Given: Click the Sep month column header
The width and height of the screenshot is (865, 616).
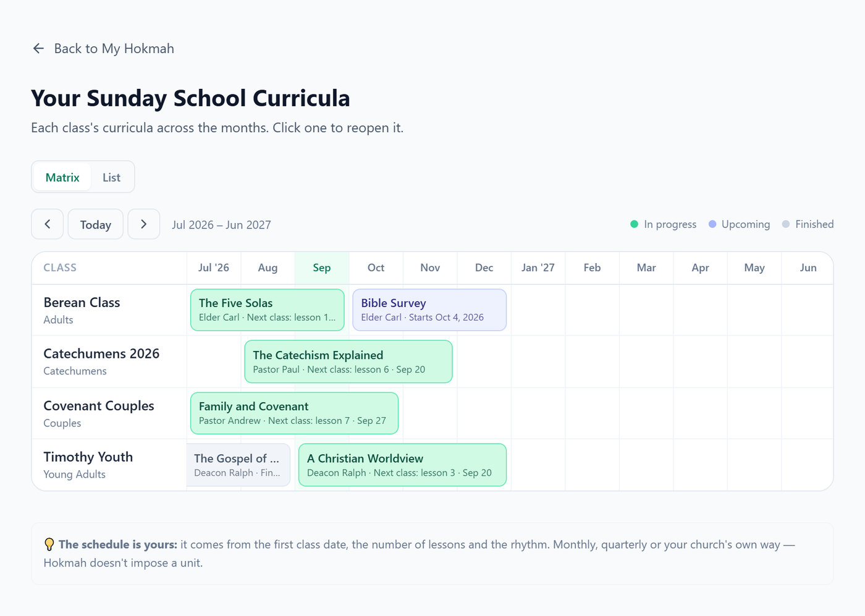Looking at the screenshot, I should (322, 268).
